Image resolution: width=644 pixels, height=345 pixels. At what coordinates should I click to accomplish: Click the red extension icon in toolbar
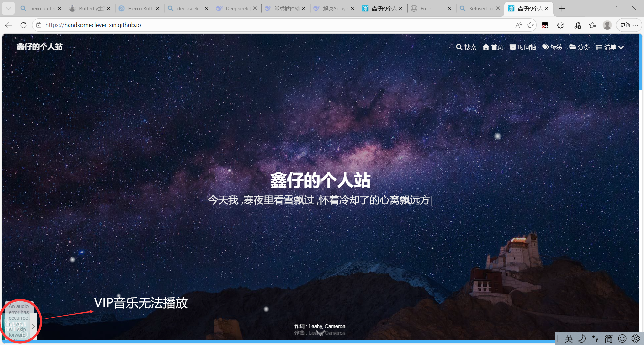pos(545,25)
